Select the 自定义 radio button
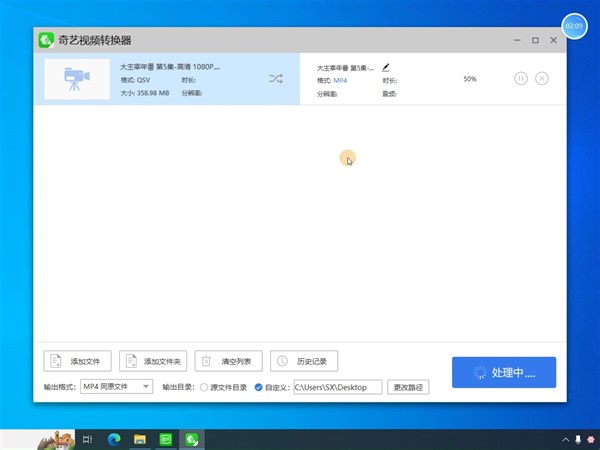Viewport: 600px width, 450px height. pos(258,387)
